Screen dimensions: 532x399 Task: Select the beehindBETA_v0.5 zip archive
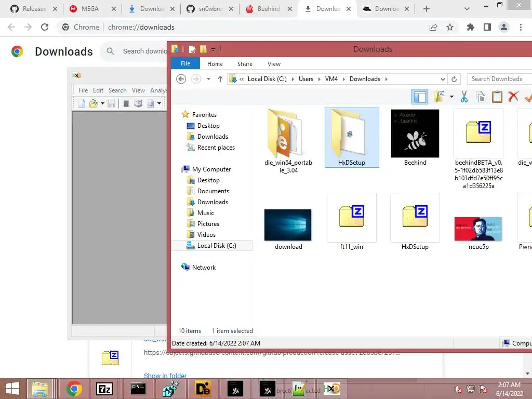(x=478, y=149)
